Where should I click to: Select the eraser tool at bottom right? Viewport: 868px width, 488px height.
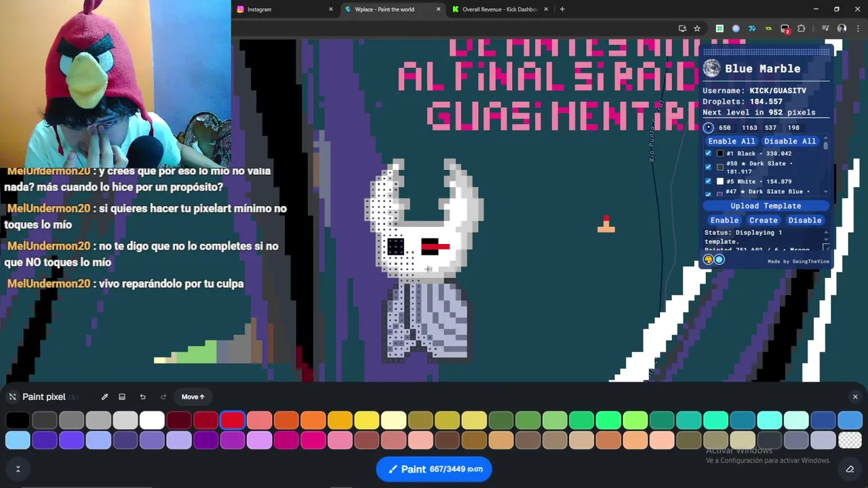[850, 469]
